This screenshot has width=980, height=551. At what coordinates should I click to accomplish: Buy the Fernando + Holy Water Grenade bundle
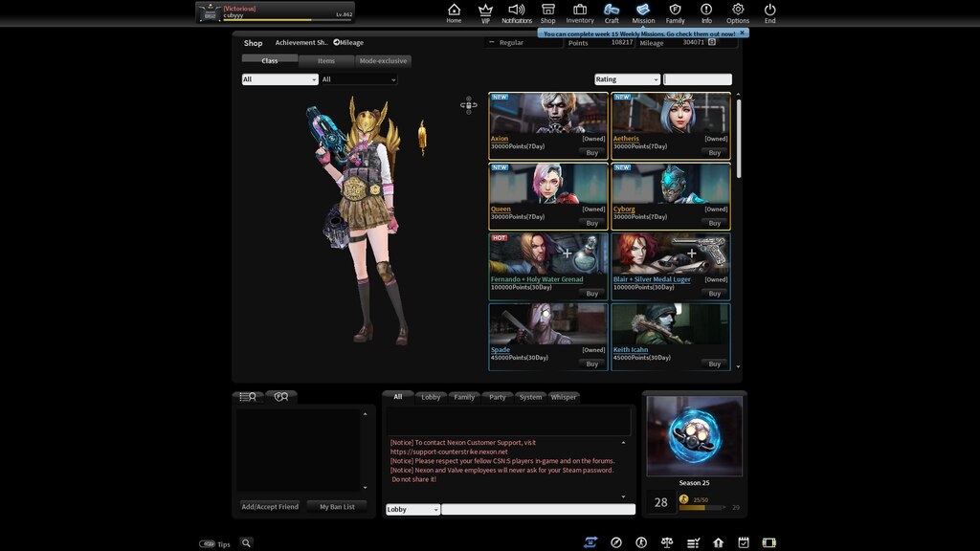pyautogui.click(x=591, y=294)
